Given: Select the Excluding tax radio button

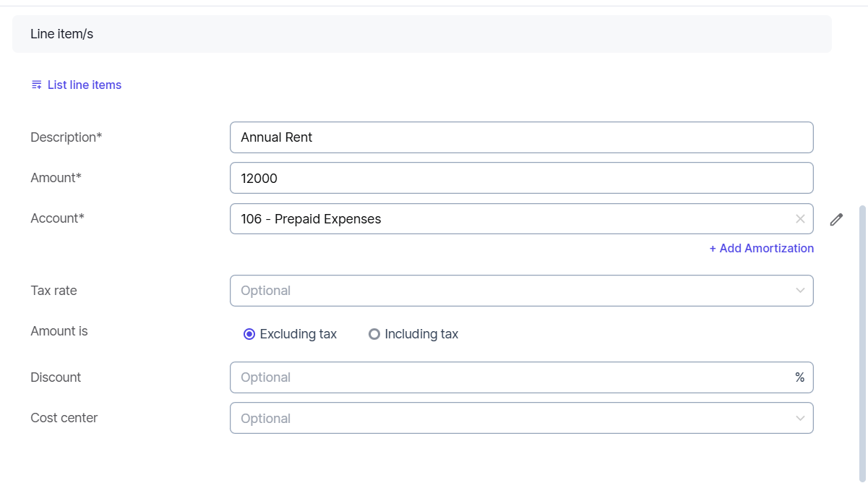Looking at the screenshot, I should click(249, 334).
